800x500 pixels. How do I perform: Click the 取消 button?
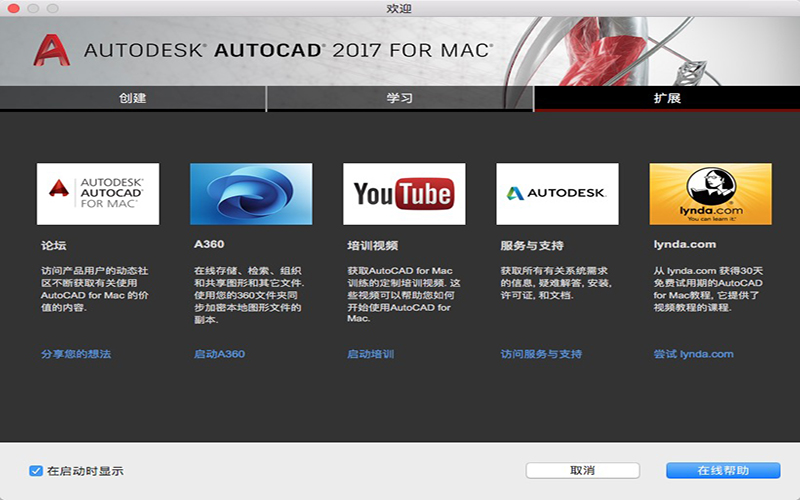click(583, 470)
